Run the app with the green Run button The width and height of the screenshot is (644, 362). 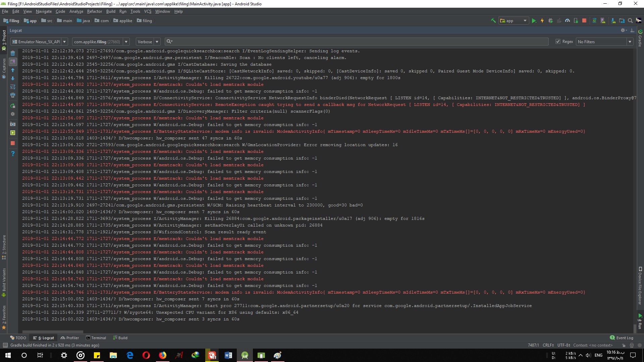534,20
